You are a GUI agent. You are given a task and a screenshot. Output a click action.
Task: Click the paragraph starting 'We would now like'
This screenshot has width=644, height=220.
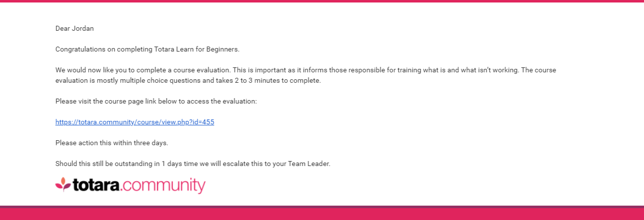click(x=306, y=75)
